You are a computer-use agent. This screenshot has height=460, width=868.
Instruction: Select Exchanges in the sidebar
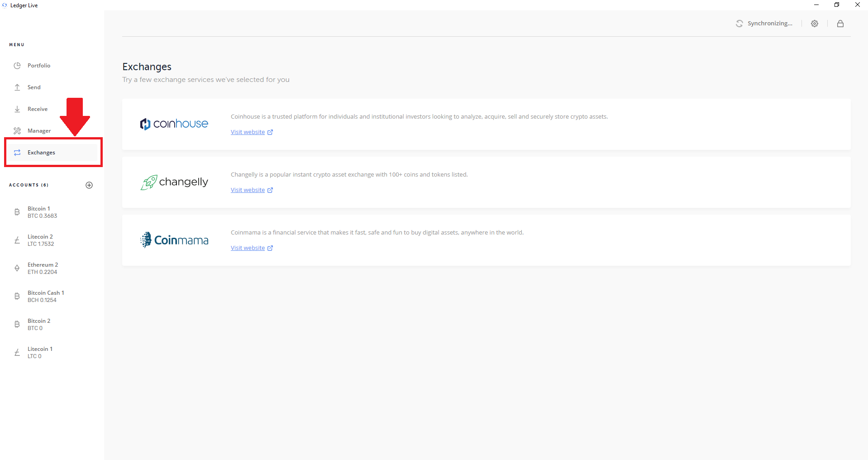click(x=52, y=153)
